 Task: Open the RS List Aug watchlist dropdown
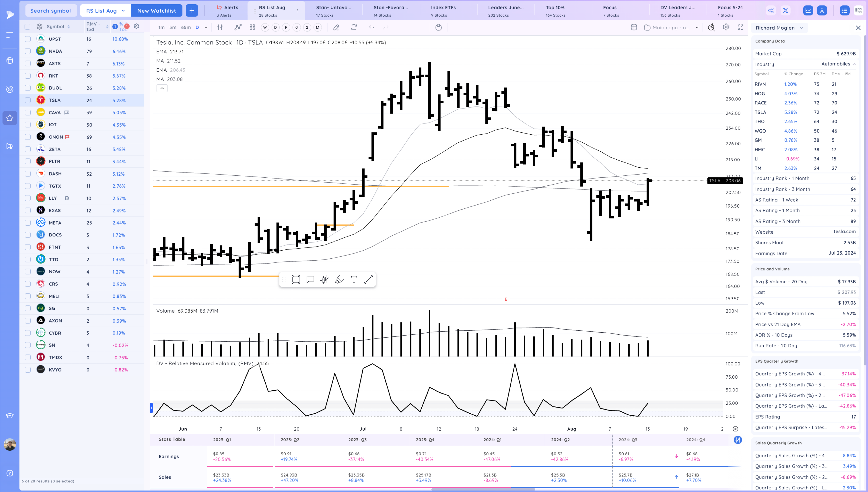(105, 10)
